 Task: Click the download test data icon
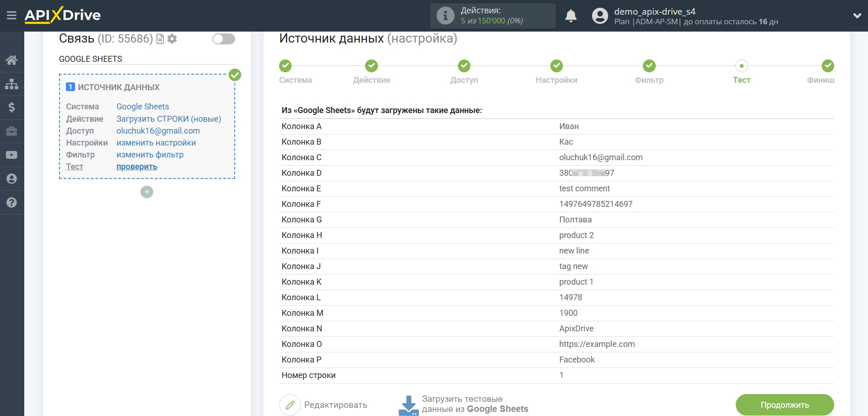coord(409,405)
